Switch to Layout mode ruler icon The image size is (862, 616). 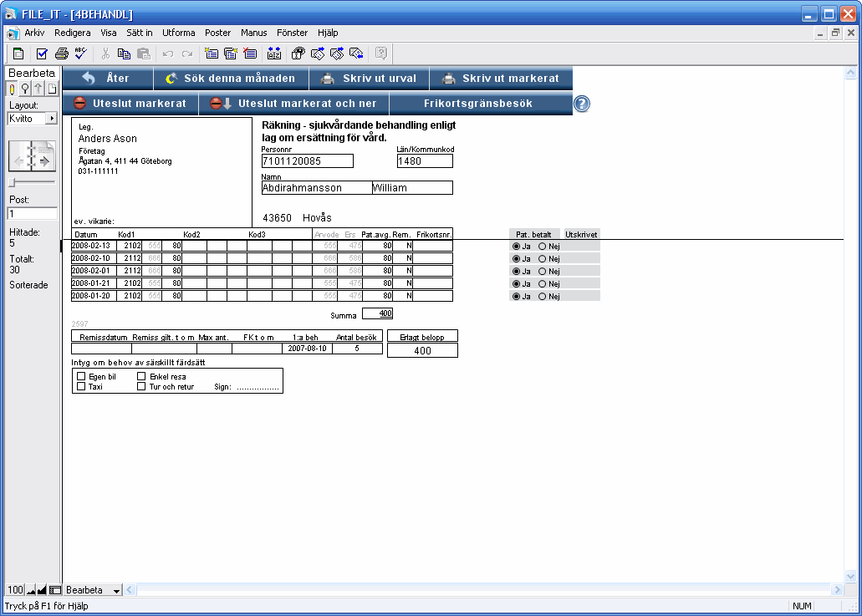38,89
